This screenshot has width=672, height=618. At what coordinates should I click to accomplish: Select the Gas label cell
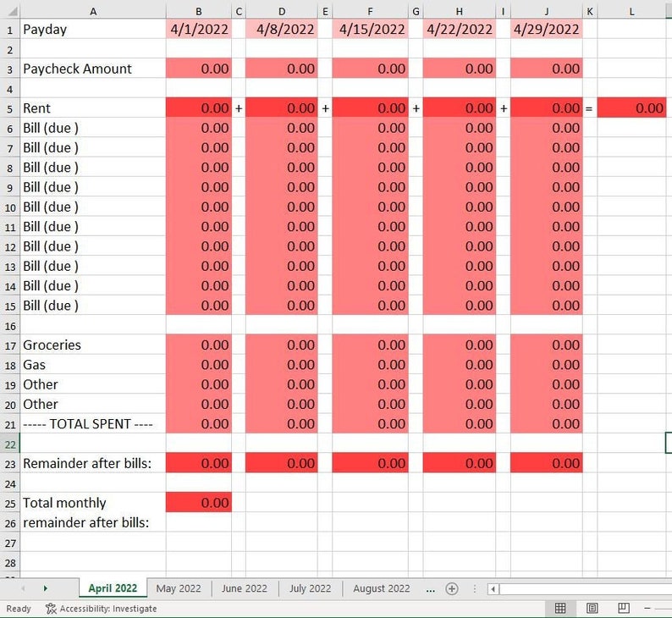click(93, 364)
